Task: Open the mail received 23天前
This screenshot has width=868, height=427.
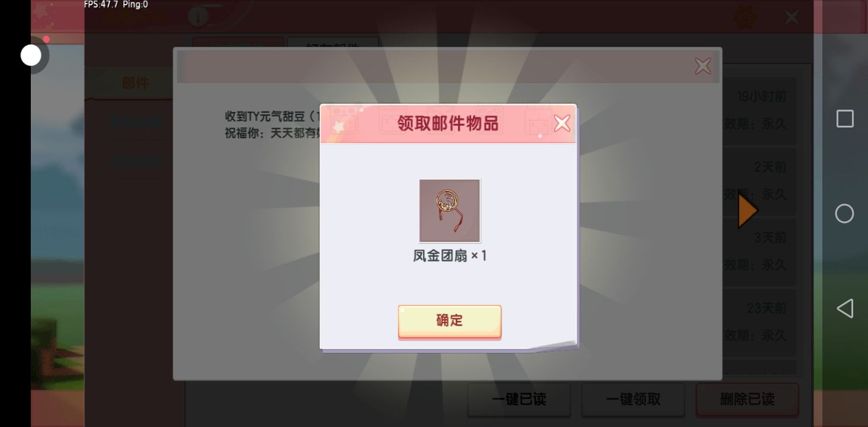Action: point(760,322)
